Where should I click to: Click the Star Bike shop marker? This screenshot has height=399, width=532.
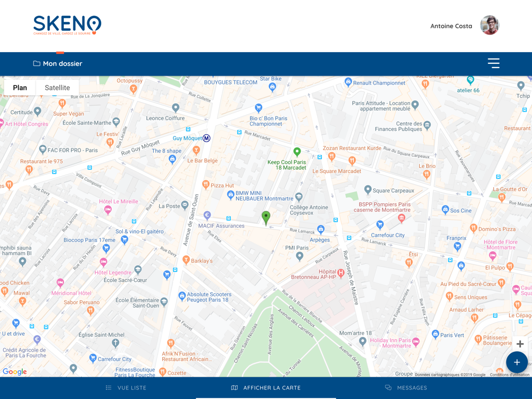pos(272,87)
